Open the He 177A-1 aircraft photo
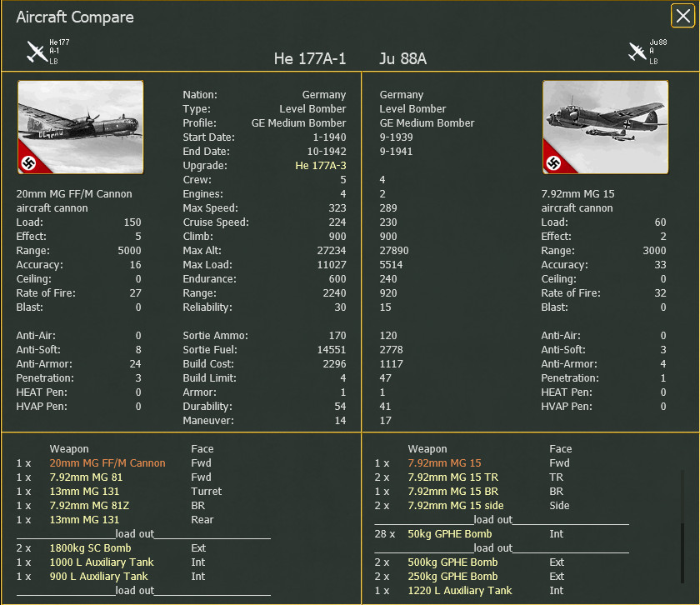The width and height of the screenshot is (700, 605). (x=80, y=127)
